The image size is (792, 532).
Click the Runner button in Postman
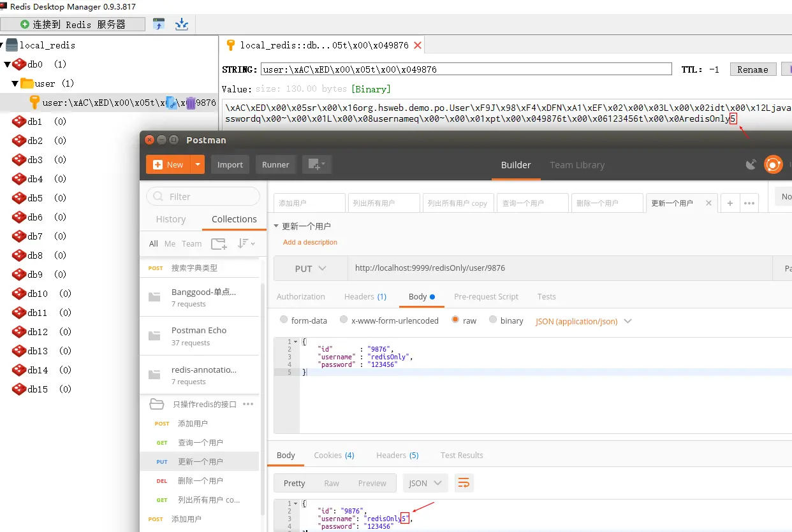click(x=275, y=164)
